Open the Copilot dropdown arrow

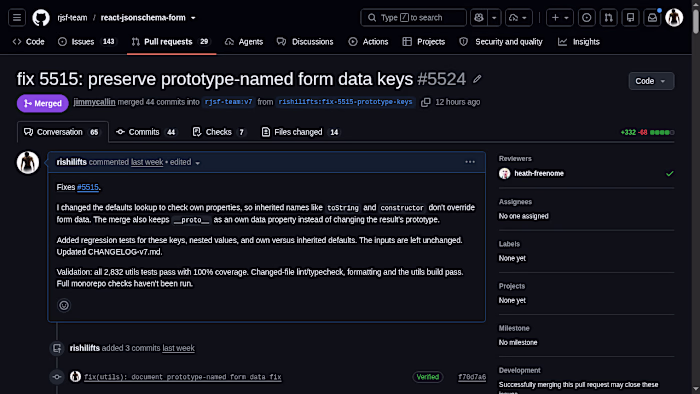tap(494, 18)
